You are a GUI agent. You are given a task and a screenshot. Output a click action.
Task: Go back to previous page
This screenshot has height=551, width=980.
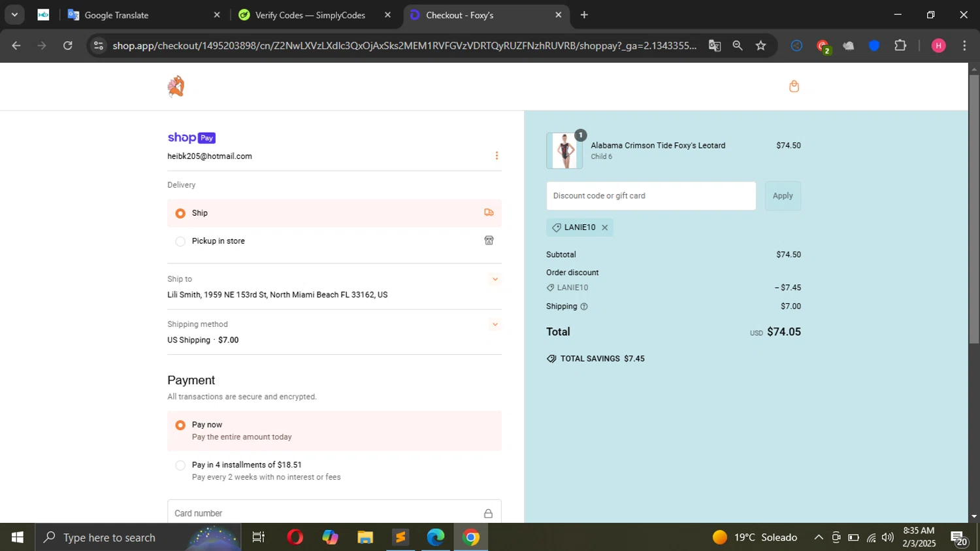pos(16,46)
